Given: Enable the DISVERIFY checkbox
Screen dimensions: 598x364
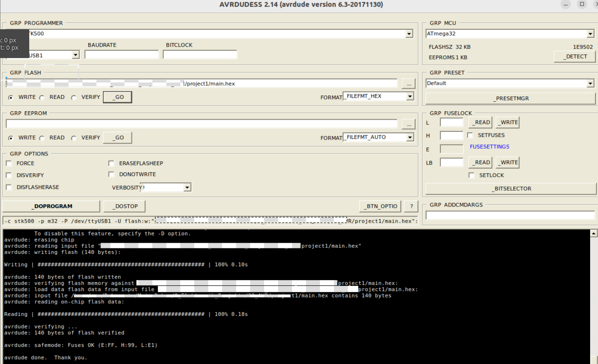Looking at the screenshot, I should [x=9, y=175].
